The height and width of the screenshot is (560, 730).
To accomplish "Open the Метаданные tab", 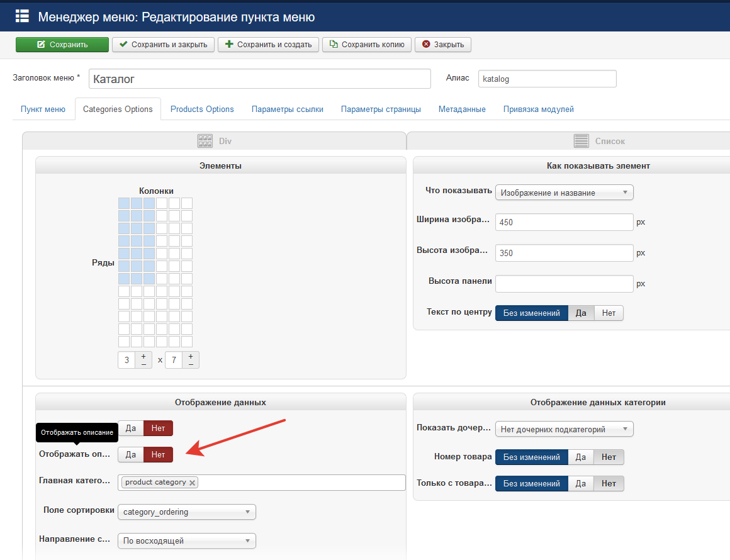I will [x=462, y=109].
